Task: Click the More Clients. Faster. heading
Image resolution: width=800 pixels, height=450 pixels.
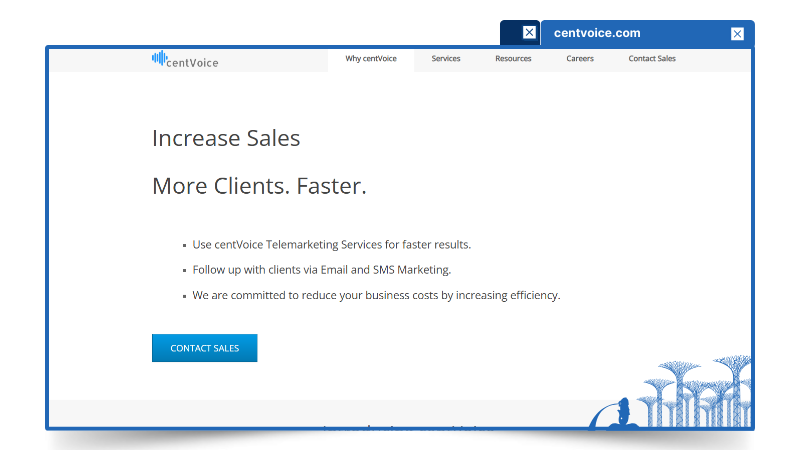Action: [259, 186]
